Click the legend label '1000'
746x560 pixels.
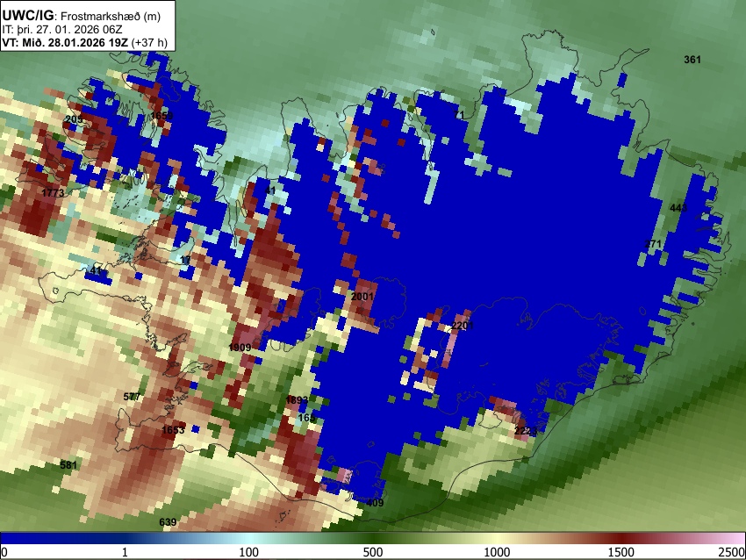[497, 552]
